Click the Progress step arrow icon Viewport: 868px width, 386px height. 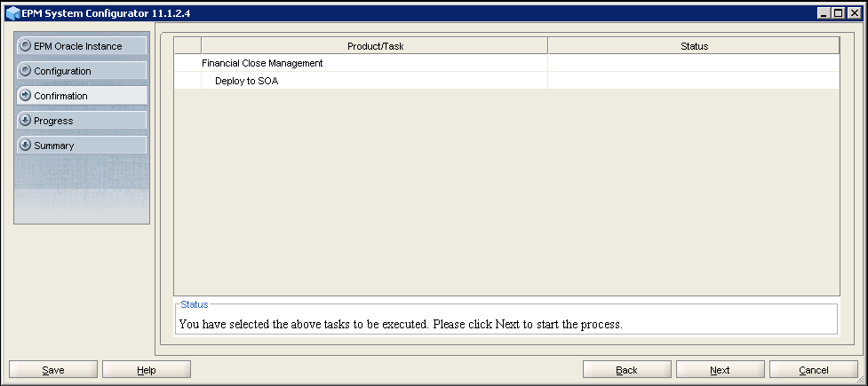[x=26, y=120]
